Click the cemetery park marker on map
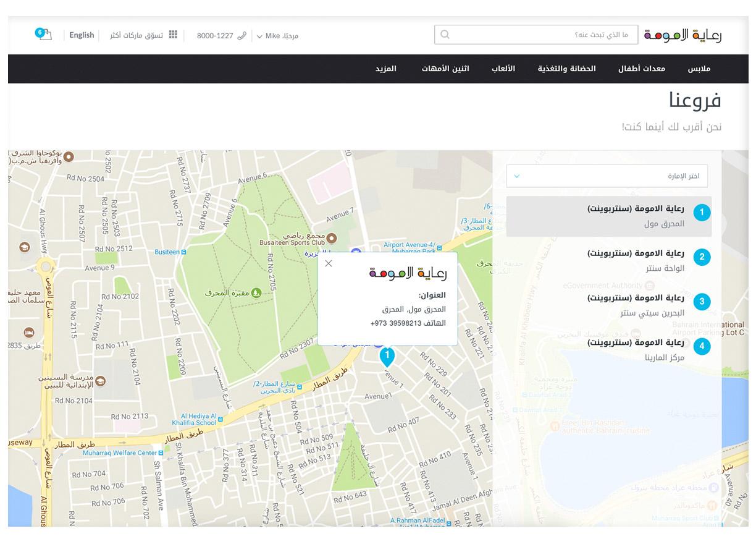 click(256, 292)
